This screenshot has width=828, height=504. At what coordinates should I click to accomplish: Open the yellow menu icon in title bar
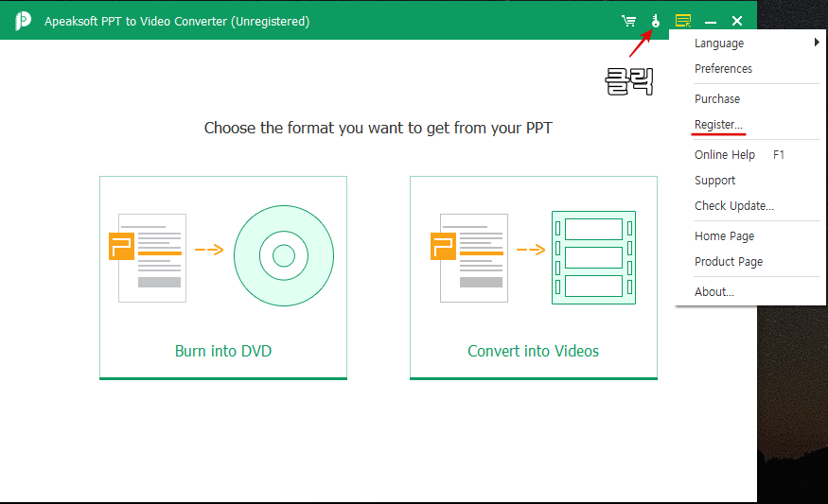click(683, 21)
